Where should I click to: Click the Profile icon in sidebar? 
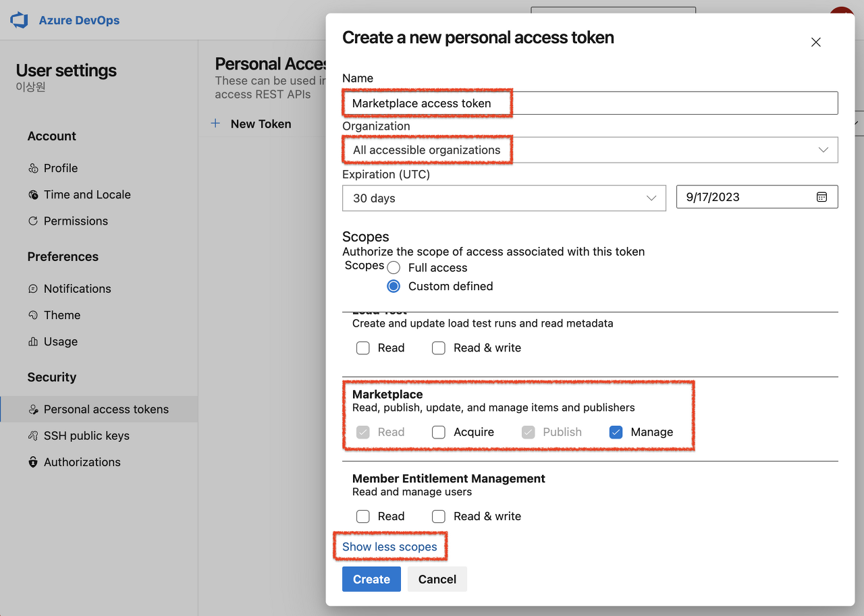coord(33,168)
